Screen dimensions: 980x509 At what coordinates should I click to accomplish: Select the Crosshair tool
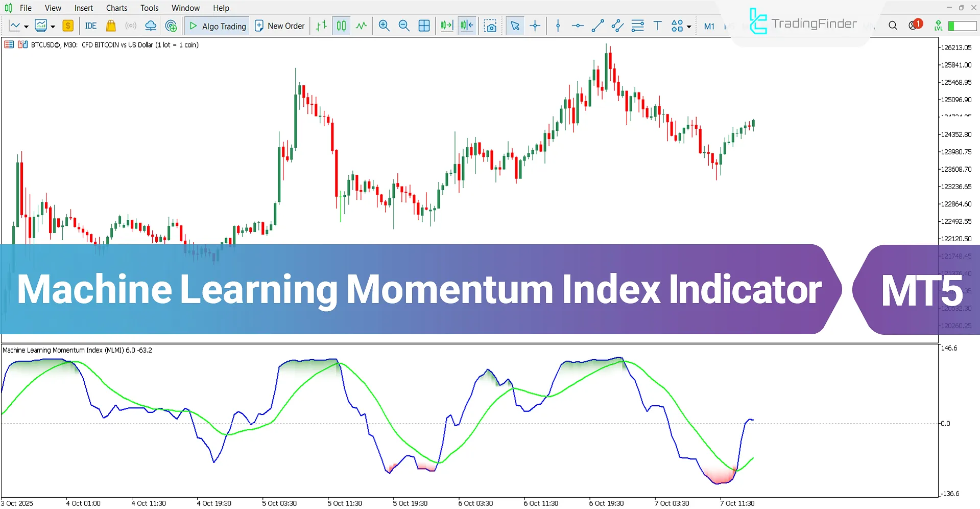[x=535, y=26]
